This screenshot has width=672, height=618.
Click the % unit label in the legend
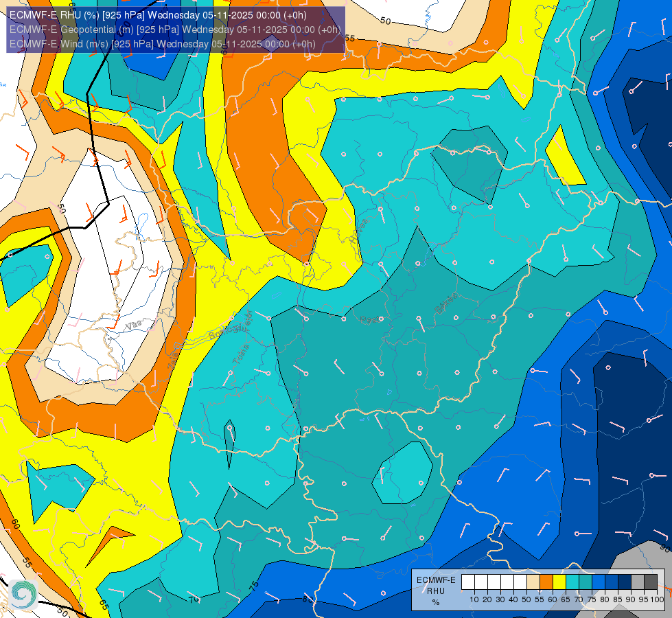pos(436,602)
